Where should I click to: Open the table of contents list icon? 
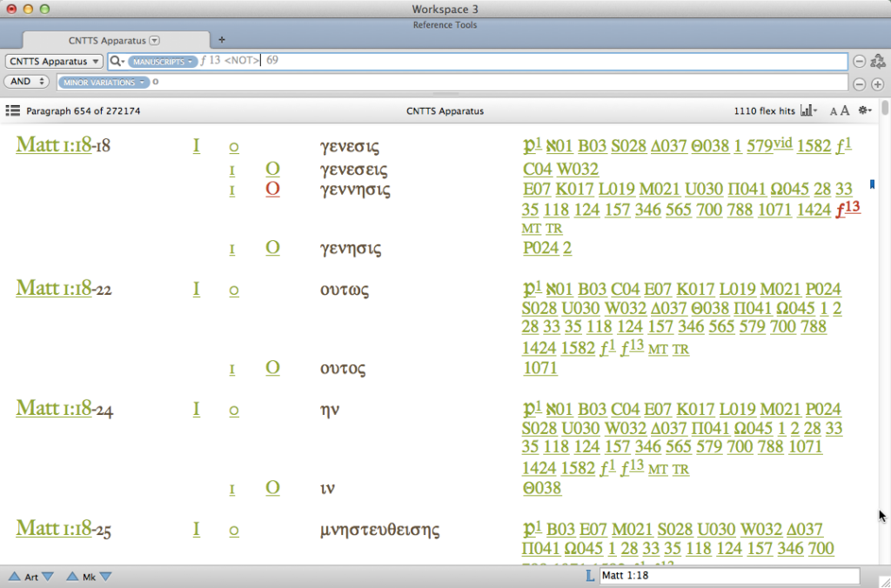13,111
